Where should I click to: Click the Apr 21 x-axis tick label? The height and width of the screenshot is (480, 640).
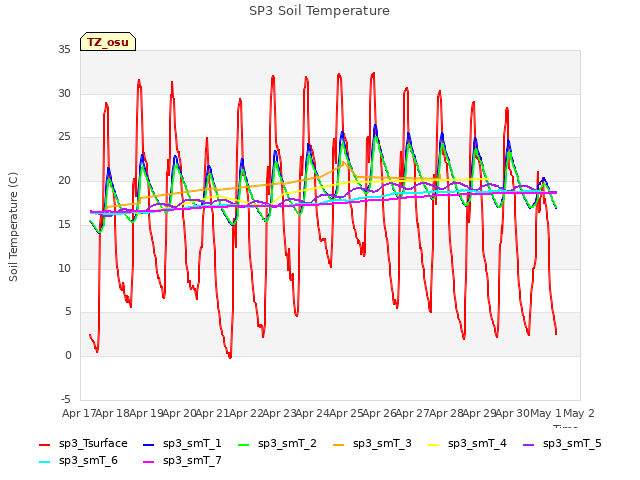tap(212, 413)
